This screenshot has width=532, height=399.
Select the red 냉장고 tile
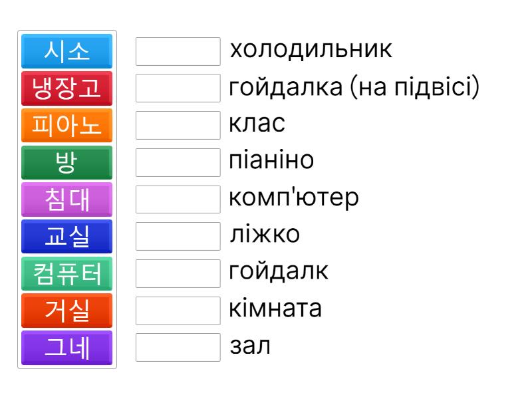[x=66, y=88]
